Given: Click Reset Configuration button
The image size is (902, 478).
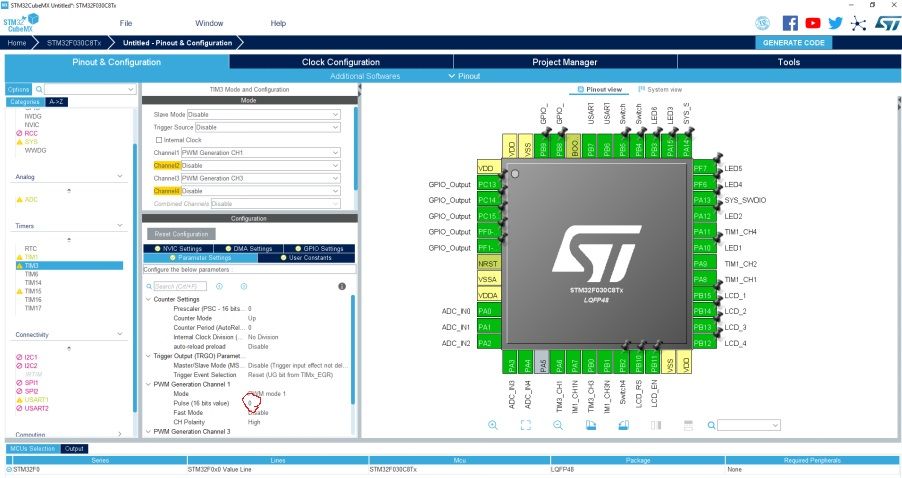Looking at the screenshot, I should point(181,234).
